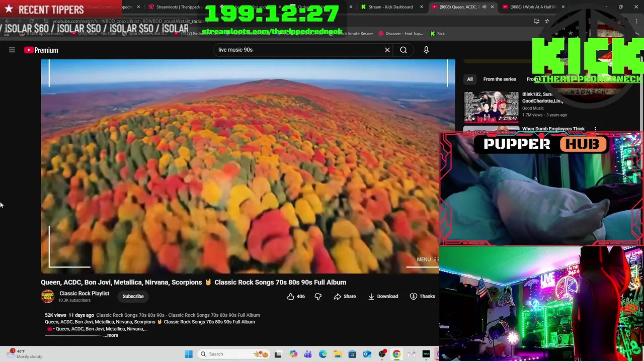Image resolution: width=644 pixels, height=362 pixels.
Task: Switch to the Streamloots browser tab
Action: [x=175, y=7]
